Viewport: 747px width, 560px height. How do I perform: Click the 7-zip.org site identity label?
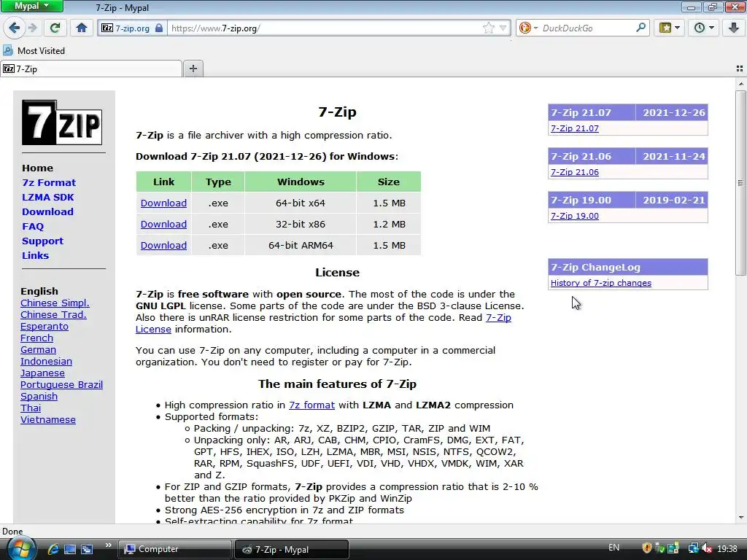click(x=132, y=28)
